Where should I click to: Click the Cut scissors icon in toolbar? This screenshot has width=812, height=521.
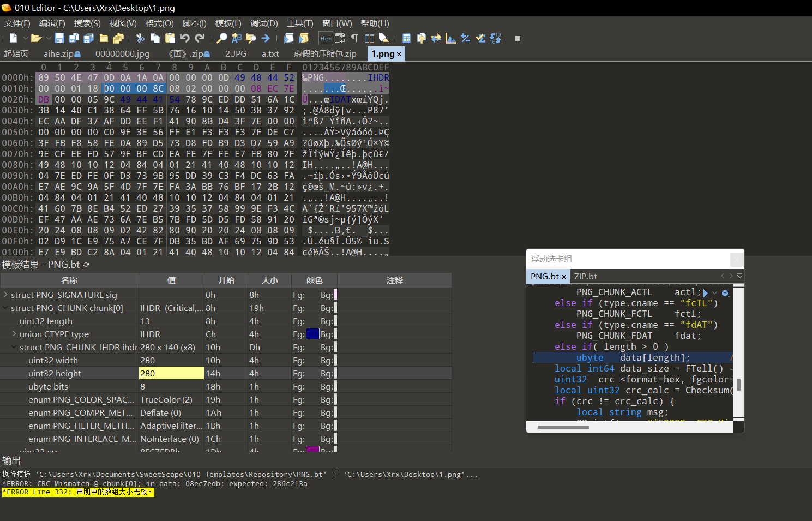[x=140, y=38]
